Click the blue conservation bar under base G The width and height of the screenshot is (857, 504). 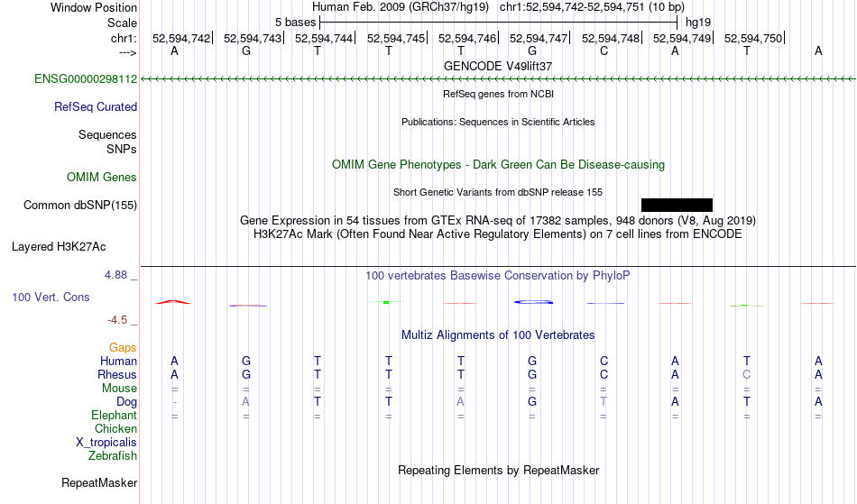[x=533, y=302]
